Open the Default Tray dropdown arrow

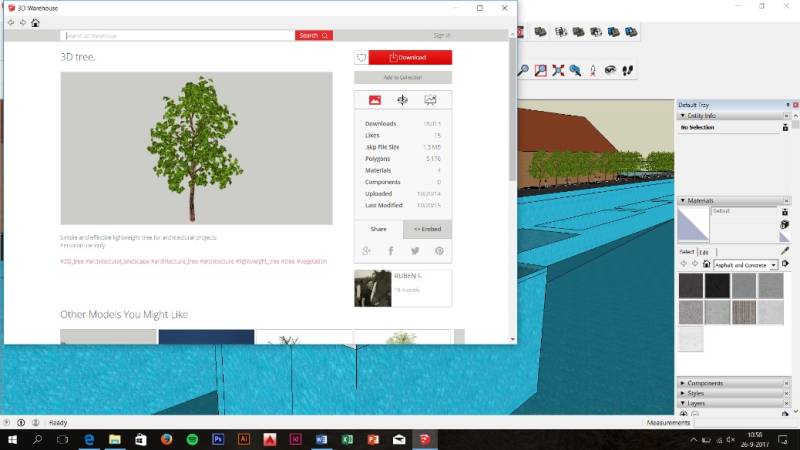point(788,105)
